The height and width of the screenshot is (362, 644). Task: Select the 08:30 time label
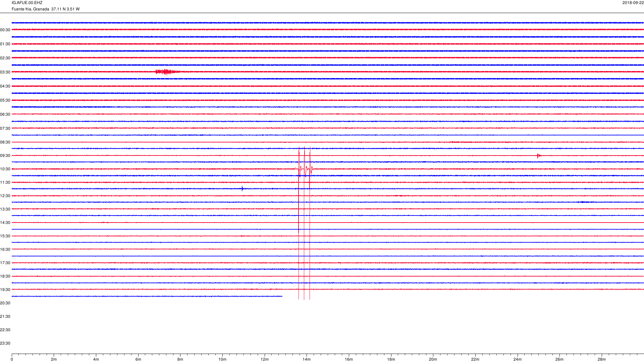(x=5, y=142)
